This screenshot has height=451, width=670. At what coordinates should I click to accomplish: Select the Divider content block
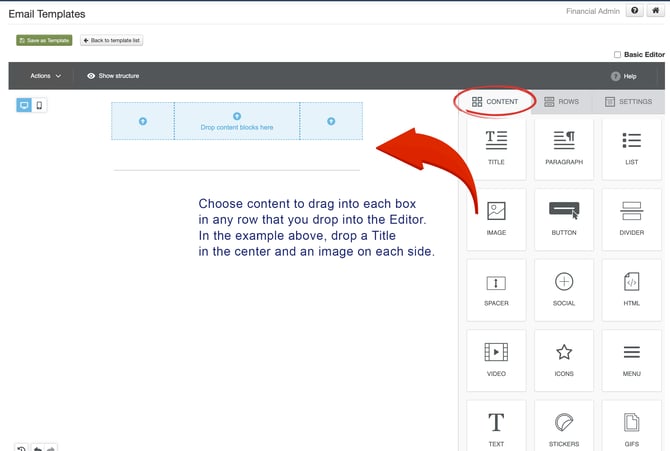click(x=631, y=219)
